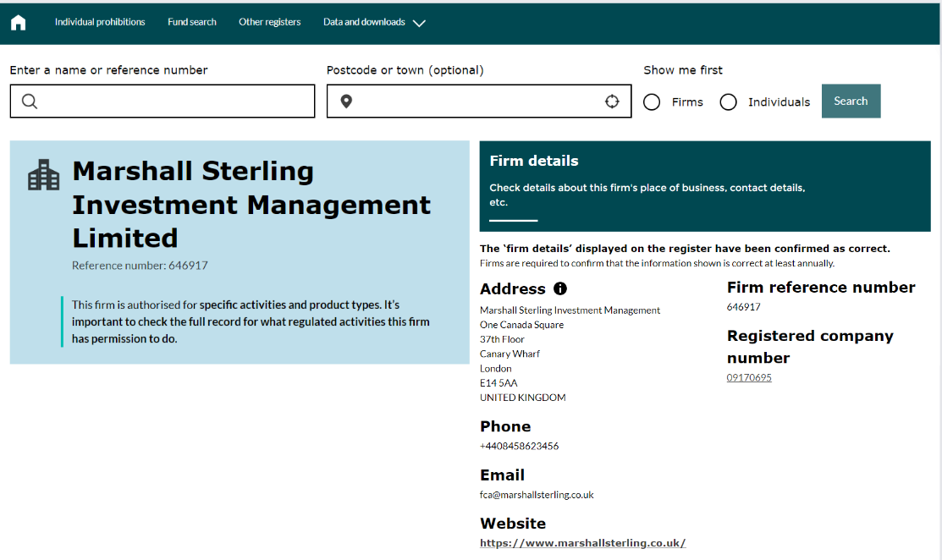The height and width of the screenshot is (560, 942).
Task: Open the marshallsterling.co.uk website link
Action: (582, 543)
